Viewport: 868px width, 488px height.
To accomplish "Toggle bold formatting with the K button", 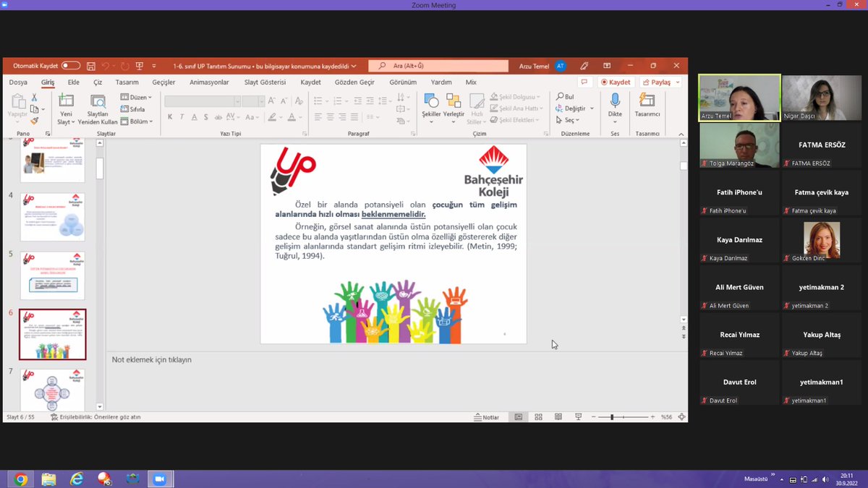I will pyautogui.click(x=170, y=116).
